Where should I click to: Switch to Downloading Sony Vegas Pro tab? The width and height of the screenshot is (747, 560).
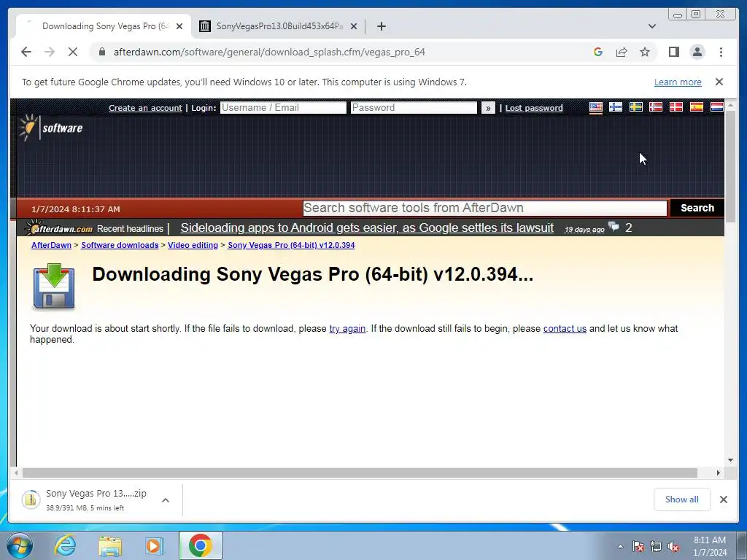click(104, 26)
